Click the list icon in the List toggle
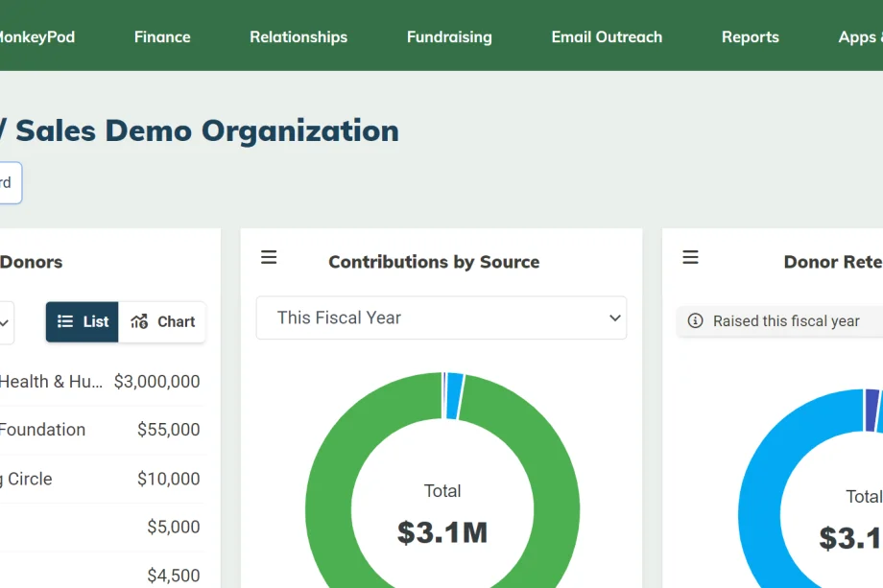 (65, 321)
